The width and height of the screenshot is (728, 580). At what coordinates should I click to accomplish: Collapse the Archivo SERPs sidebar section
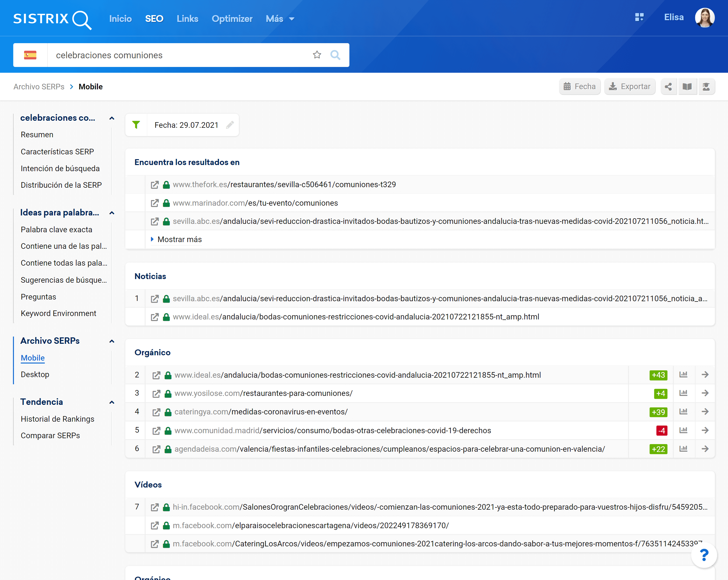click(x=112, y=341)
